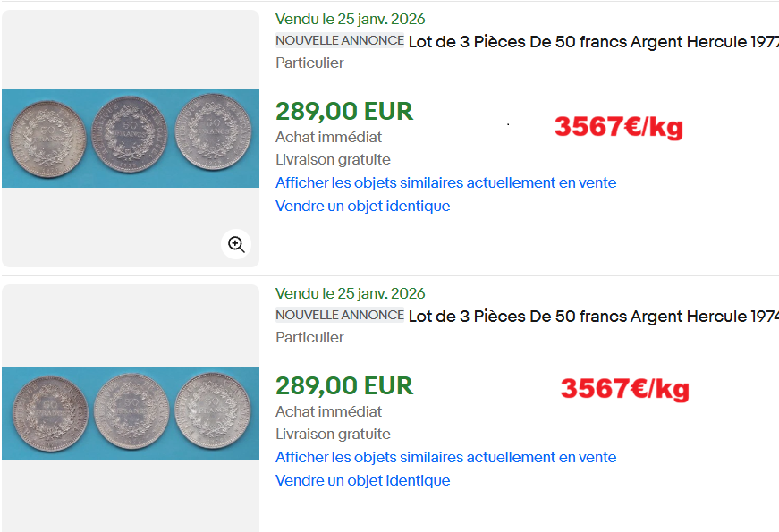
Task: Open the first listing's three-coin photo
Action: tap(131, 138)
